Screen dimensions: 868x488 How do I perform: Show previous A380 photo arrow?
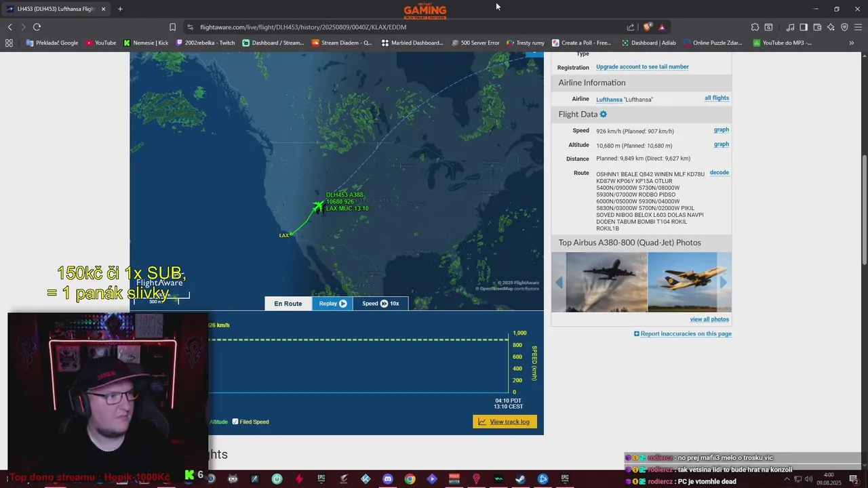pyautogui.click(x=559, y=283)
